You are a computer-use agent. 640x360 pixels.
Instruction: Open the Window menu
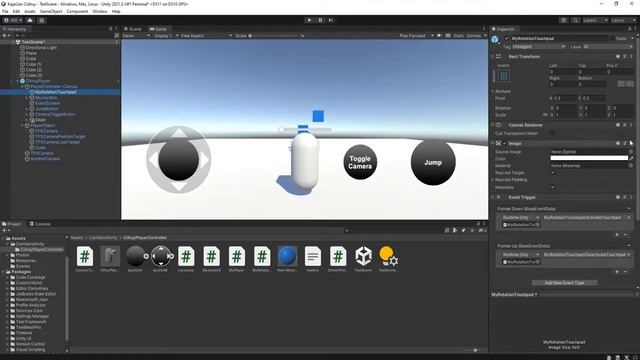point(100,11)
